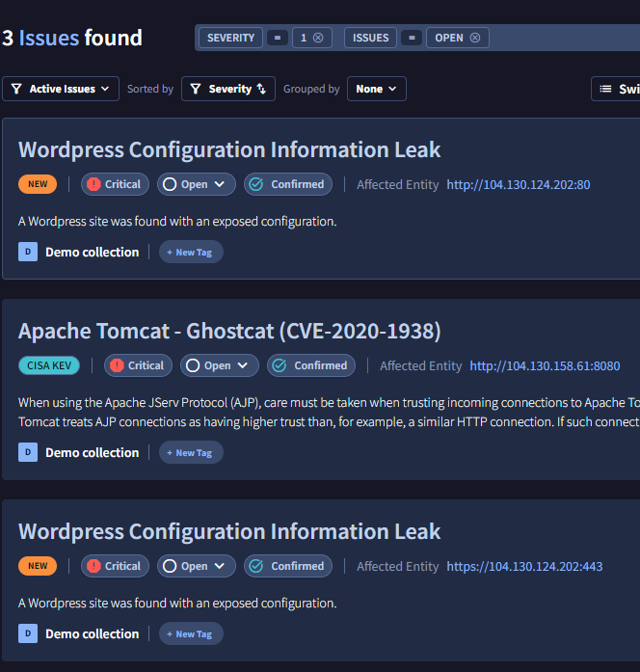Open the Active Issues filter dropdown
This screenshot has height=672, width=640.
61,89
